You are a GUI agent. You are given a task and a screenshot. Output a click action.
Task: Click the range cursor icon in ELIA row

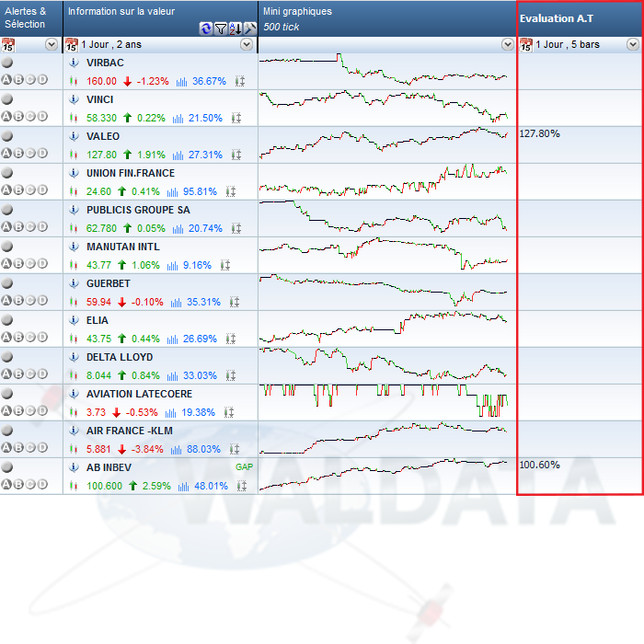[x=235, y=339]
